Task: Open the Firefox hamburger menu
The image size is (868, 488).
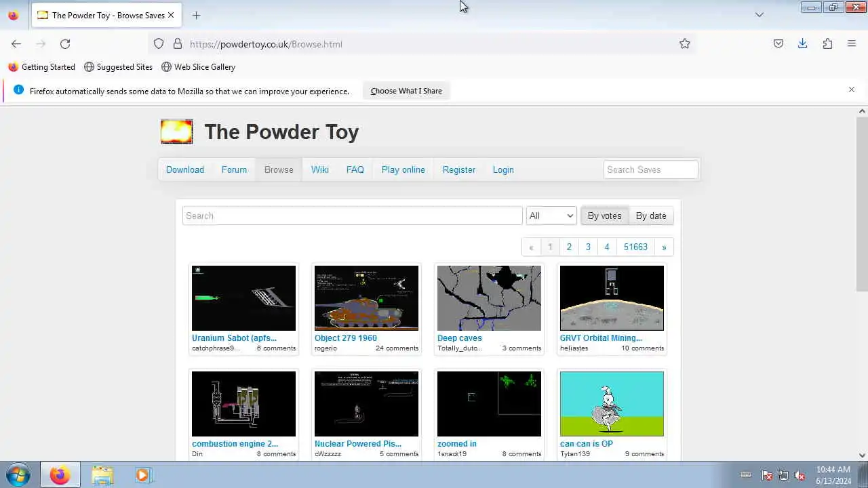Action: pos(852,44)
